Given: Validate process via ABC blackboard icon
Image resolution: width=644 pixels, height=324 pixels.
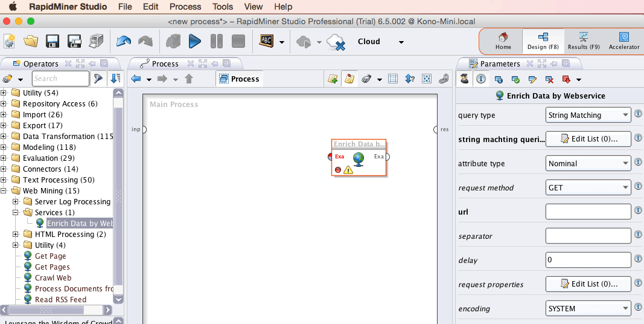Looking at the screenshot, I should click(266, 41).
